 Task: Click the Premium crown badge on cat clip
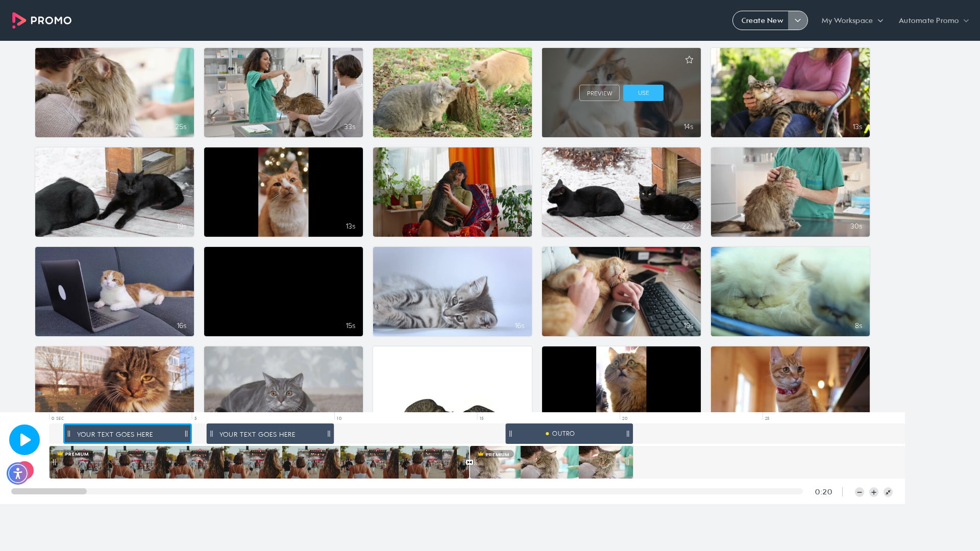(x=494, y=454)
